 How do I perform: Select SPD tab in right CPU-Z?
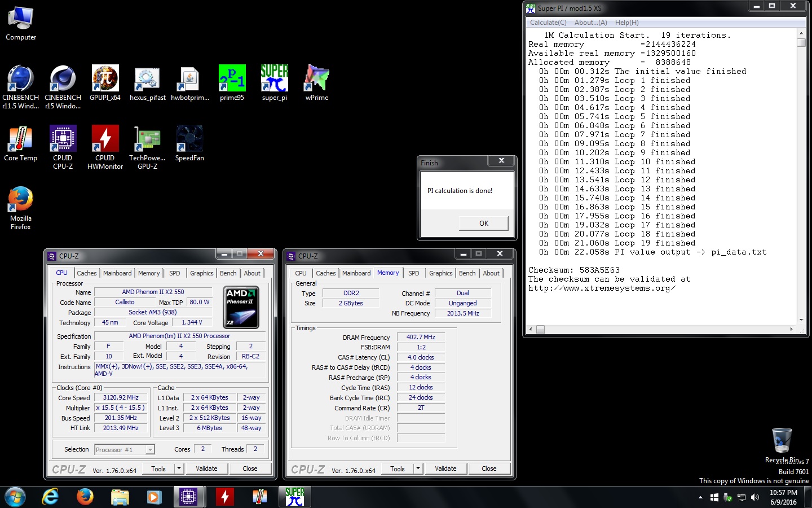[414, 273]
